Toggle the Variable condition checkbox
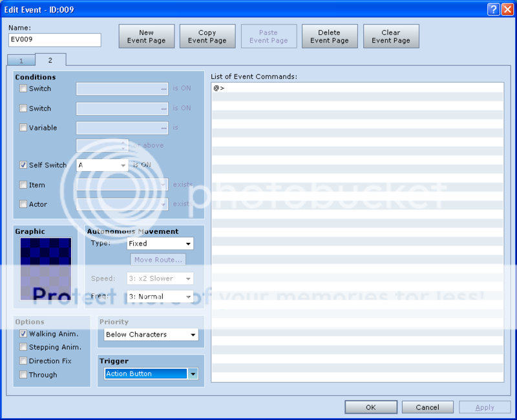The height and width of the screenshot is (420, 517). coord(23,128)
